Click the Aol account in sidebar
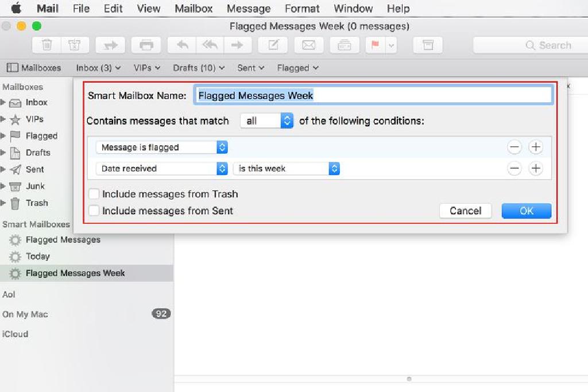588x392 pixels. tap(9, 294)
